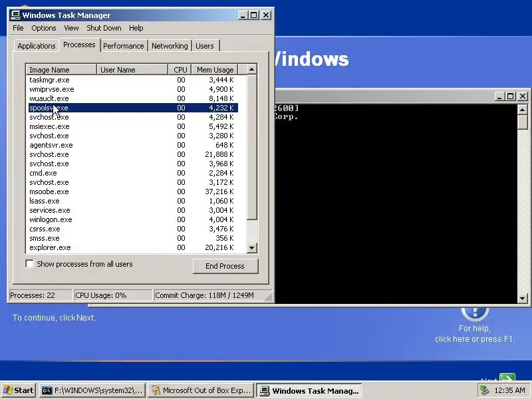Switch to the Applications tab
The image size is (532, 399).
click(37, 46)
